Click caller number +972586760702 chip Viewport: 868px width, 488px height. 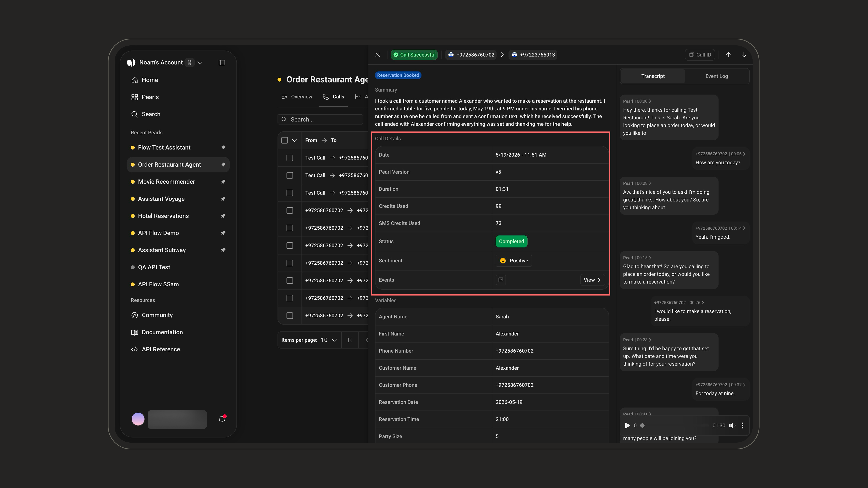coord(471,55)
